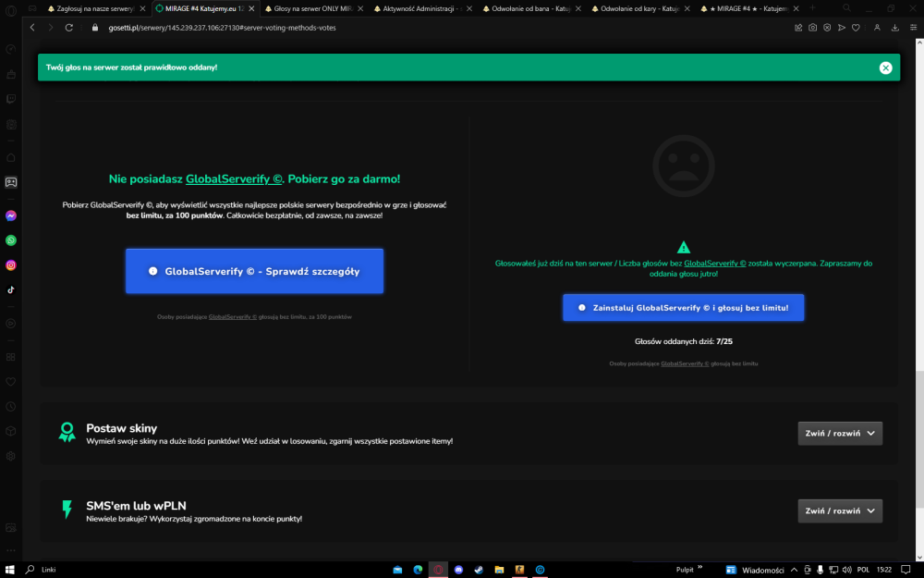The height and width of the screenshot is (578, 924).
Task: Dismiss the green vote success notification
Action: pyautogui.click(x=885, y=68)
